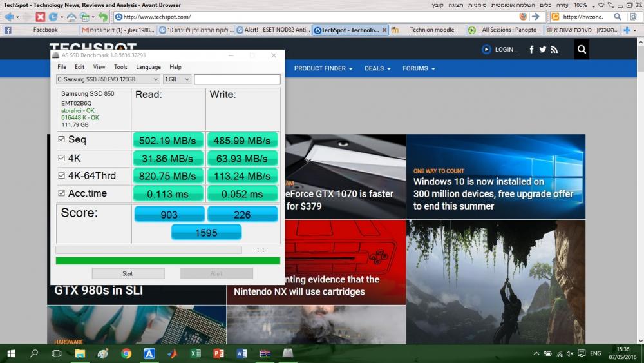Expand the Deals menu on TechSpot
This screenshot has width=644, height=363.
[377, 68]
